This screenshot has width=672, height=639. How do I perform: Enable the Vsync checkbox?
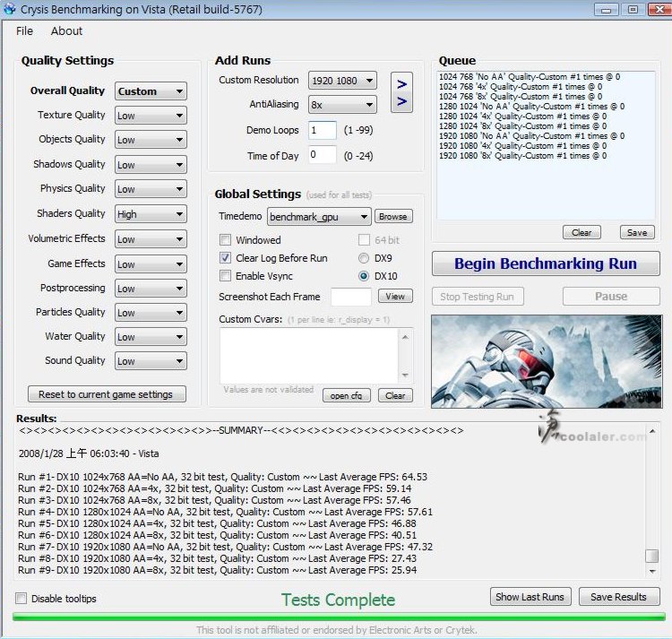(225, 275)
